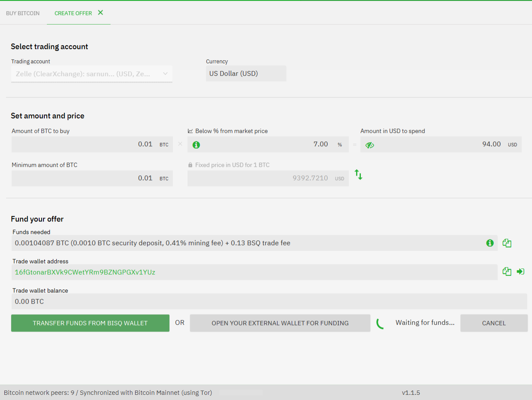Open the Trading account dropdown

(x=92, y=74)
